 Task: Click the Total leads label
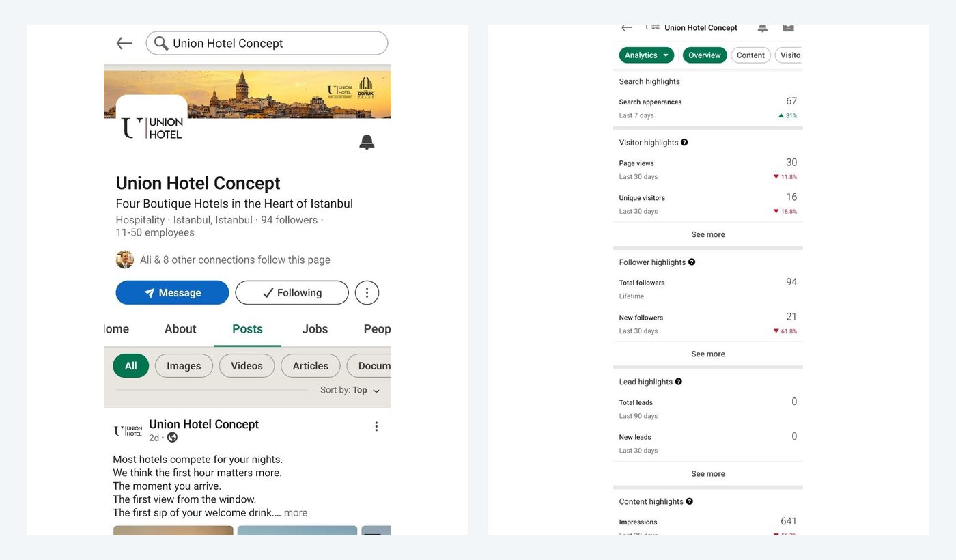point(636,403)
